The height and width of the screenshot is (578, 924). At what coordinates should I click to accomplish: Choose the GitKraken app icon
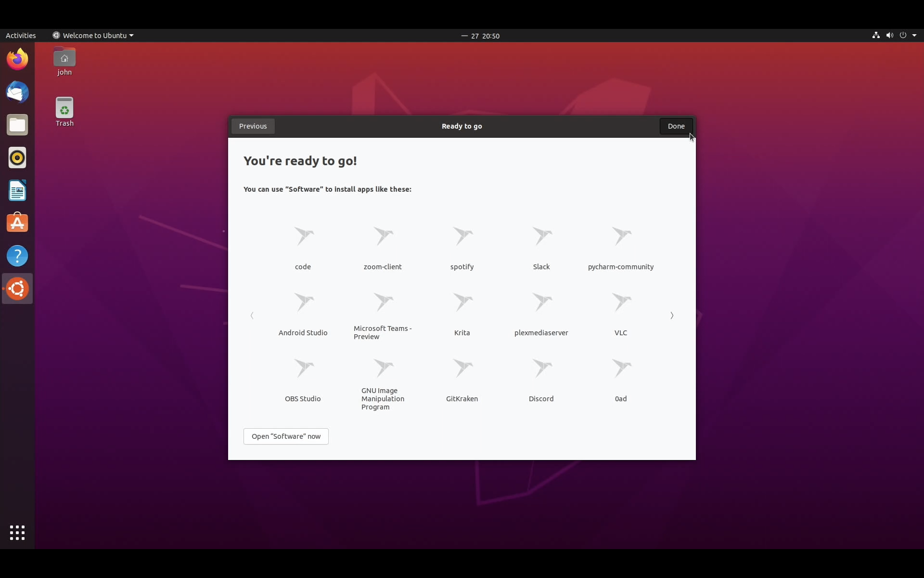click(x=462, y=368)
